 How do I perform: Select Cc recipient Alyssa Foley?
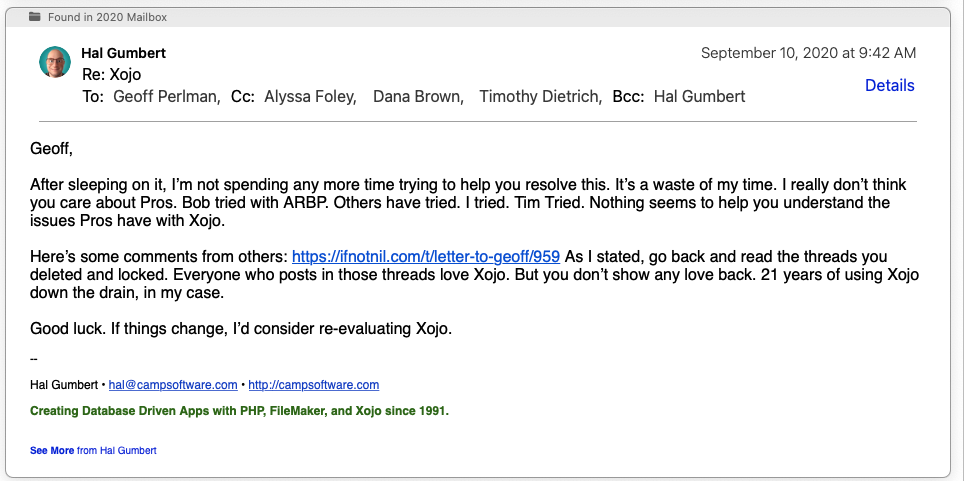(310, 97)
